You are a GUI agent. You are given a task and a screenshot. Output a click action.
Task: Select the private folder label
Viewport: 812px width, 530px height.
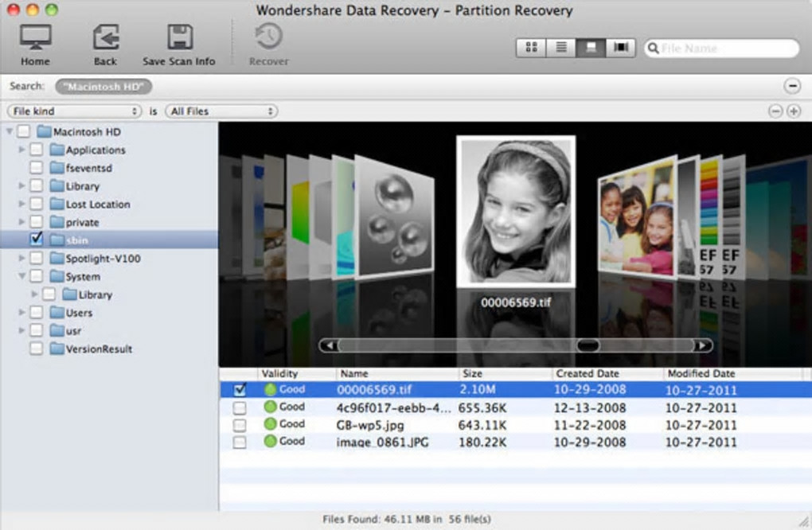(82, 223)
